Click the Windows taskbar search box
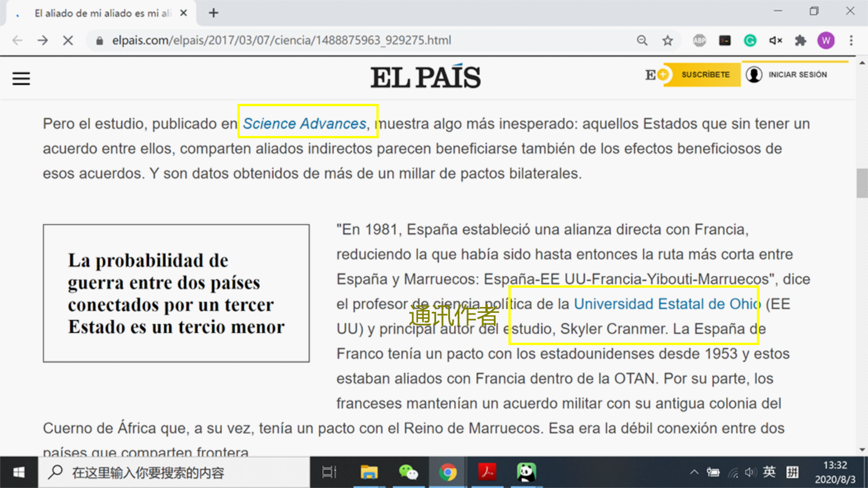 (x=174, y=472)
